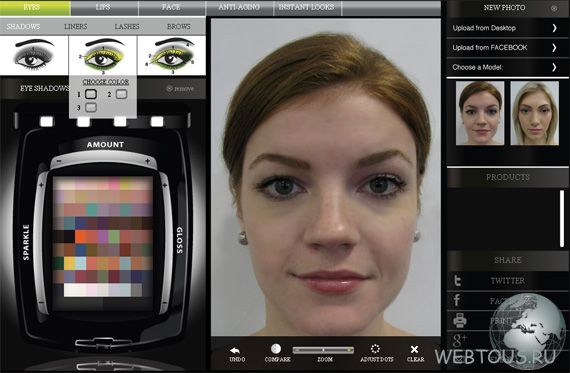This screenshot has height=373, width=570.
Task: Select color slot 2 under Choose Color
Action: point(121,94)
